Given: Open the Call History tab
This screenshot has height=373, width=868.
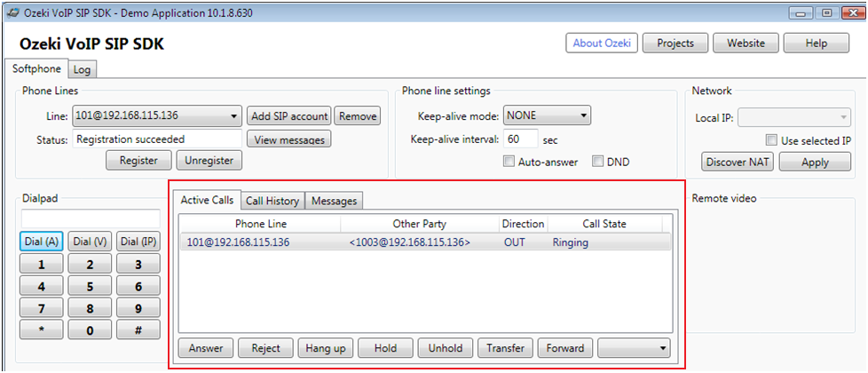Looking at the screenshot, I should [x=272, y=201].
